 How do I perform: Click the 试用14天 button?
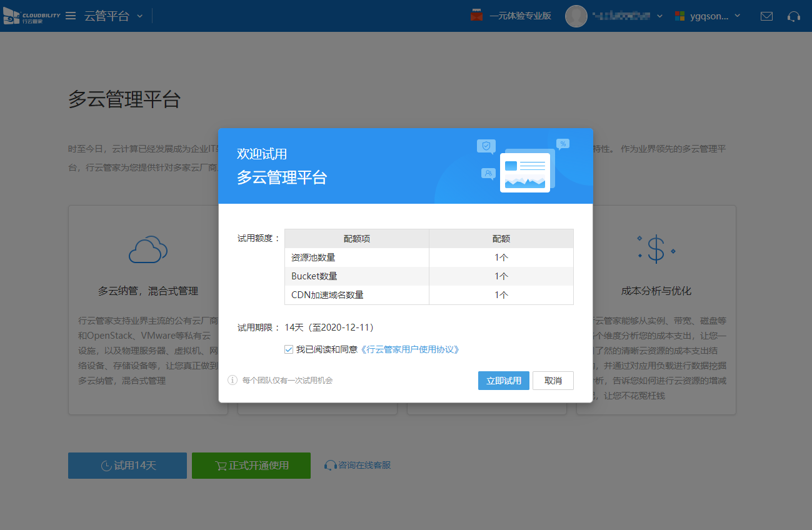pos(128,466)
